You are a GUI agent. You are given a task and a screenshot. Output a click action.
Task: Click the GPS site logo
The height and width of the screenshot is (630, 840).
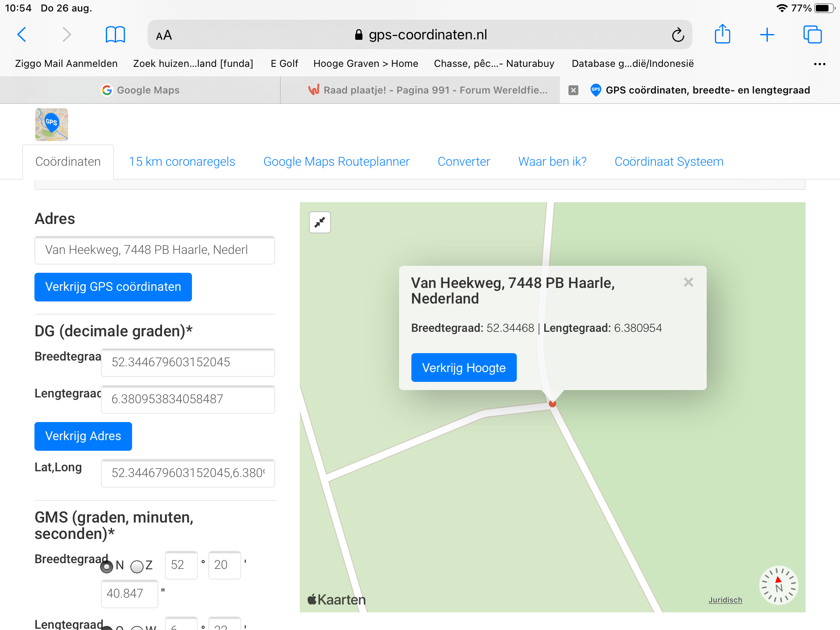pos(52,124)
